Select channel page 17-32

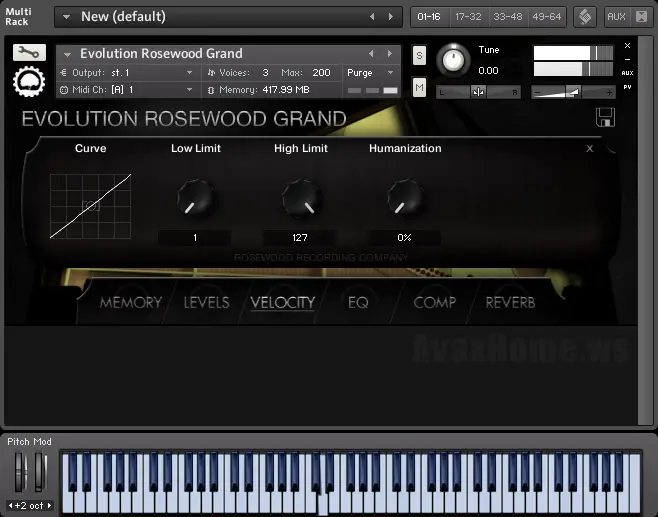[x=468, y=17]
